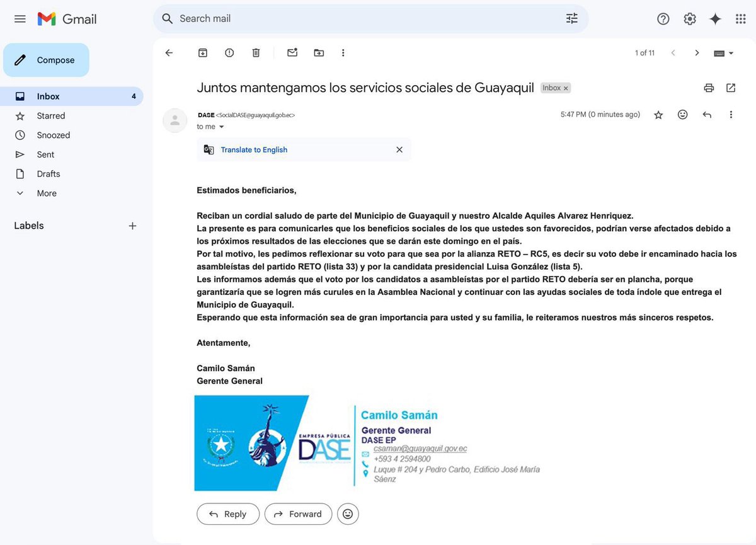Open the Google apps grid
Screen dimensions: 756x545
pyautogui.click(x=741, y=19)
